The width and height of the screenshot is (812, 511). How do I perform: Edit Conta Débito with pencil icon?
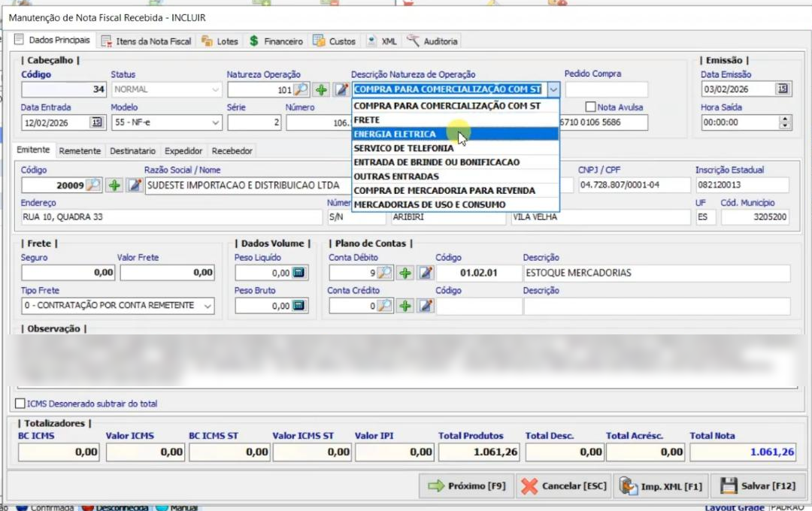pos(426,272)
